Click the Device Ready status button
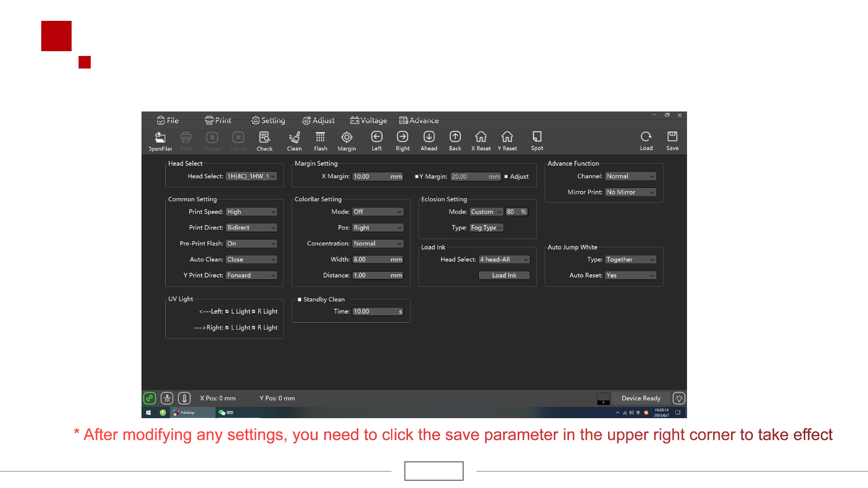The image size is (868, 488). coord(641,398)
